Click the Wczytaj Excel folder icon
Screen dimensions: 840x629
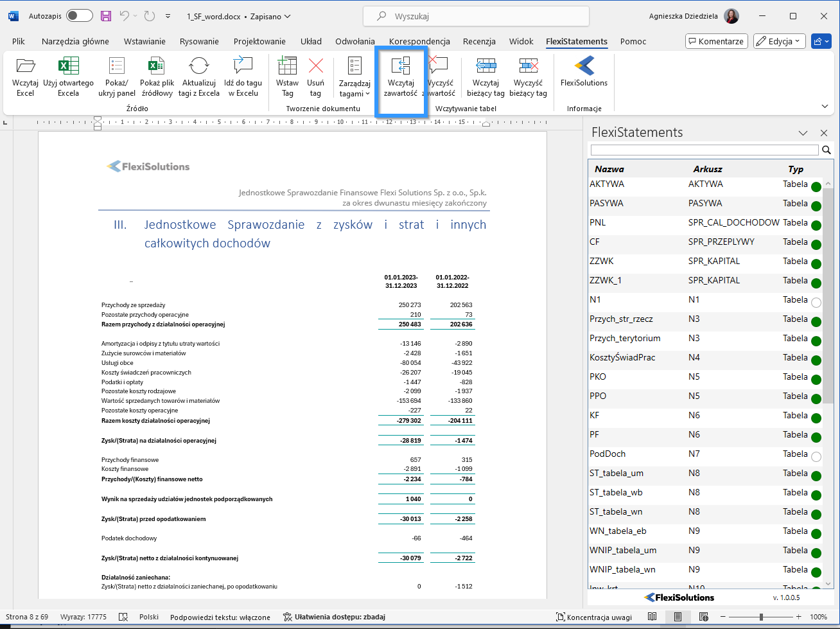click(25, 67)
